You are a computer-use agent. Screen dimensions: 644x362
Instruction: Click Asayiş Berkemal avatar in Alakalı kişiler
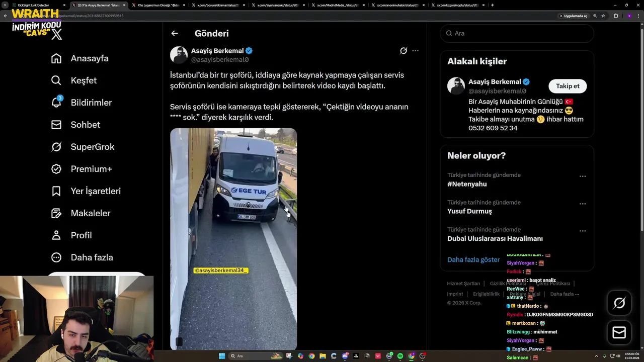tap(456, 86)
